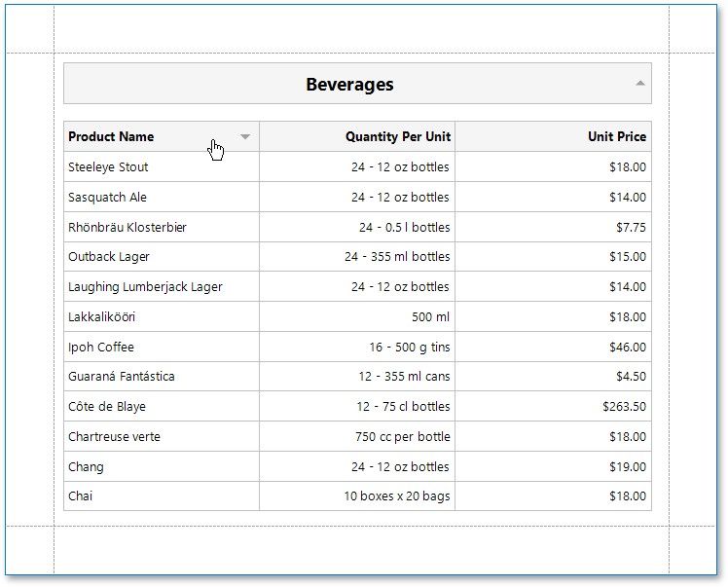Click the Outback Lager product cell

tap(109, 257)
